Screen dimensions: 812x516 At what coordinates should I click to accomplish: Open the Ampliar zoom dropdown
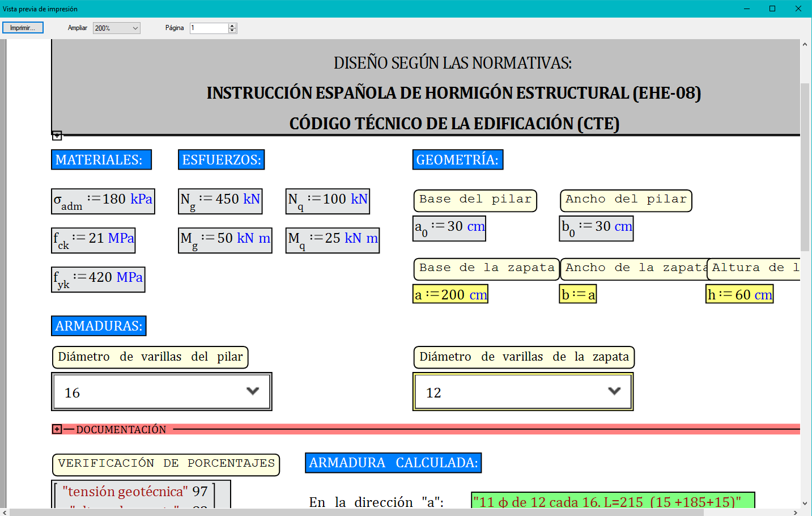pyautogui.click(x=117, y=28)
